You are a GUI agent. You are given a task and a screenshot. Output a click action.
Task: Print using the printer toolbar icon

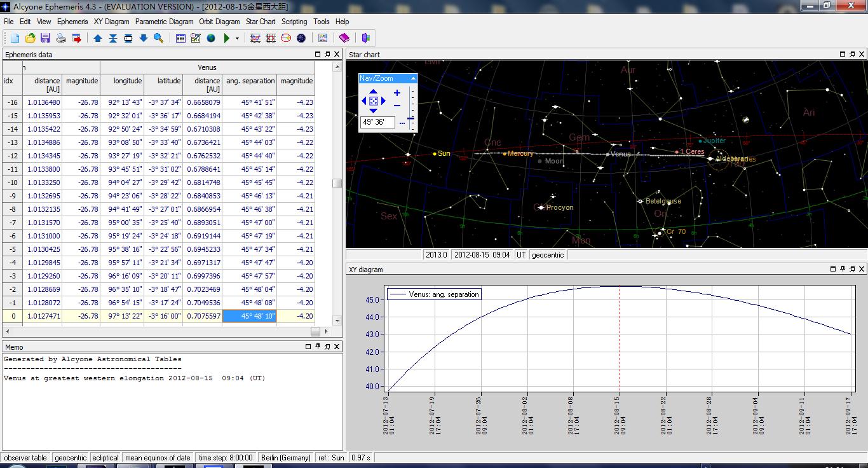click(x=61, y=38)
